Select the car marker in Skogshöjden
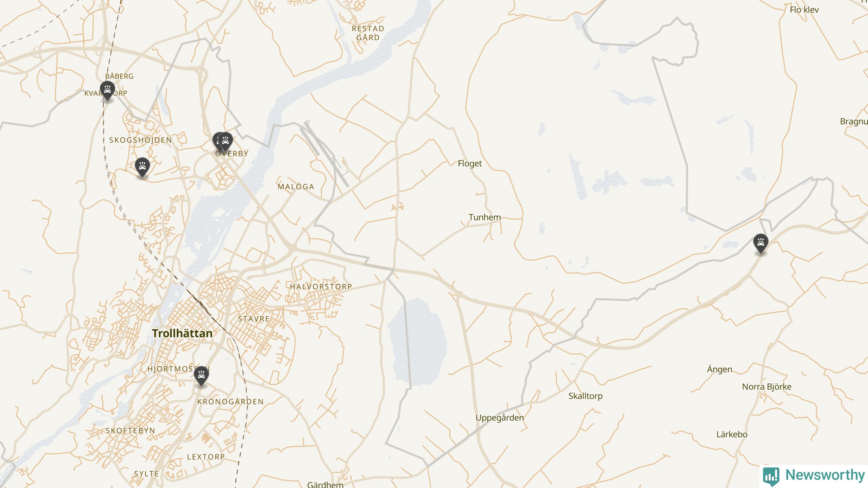Screen dimensions: 868x488 click(142, 167)
